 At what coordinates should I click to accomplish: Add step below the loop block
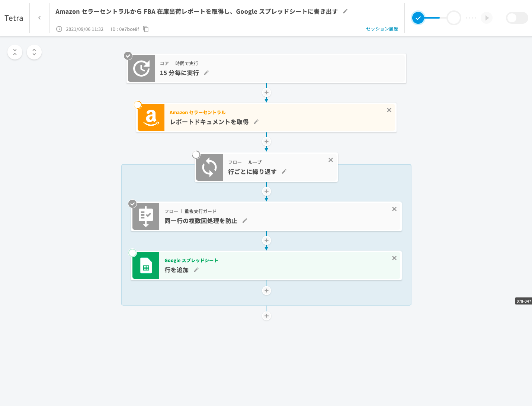coord(266,316)
